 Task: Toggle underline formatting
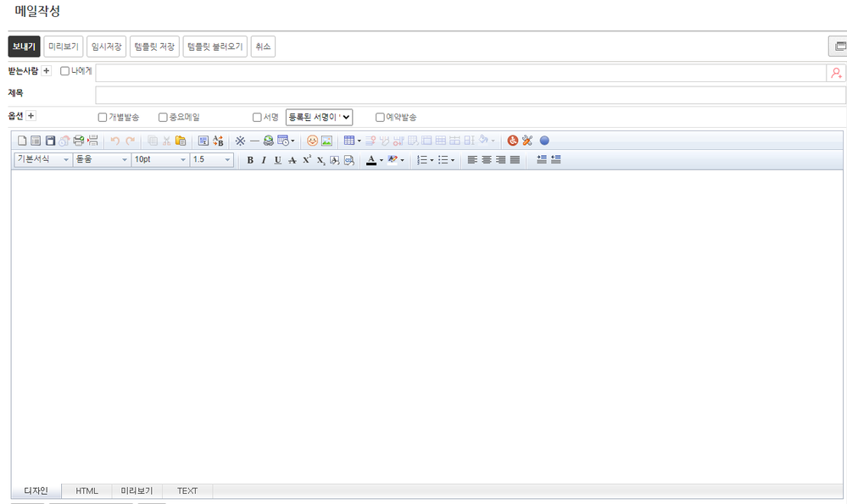pyautogui.click(x=277, y=160)
